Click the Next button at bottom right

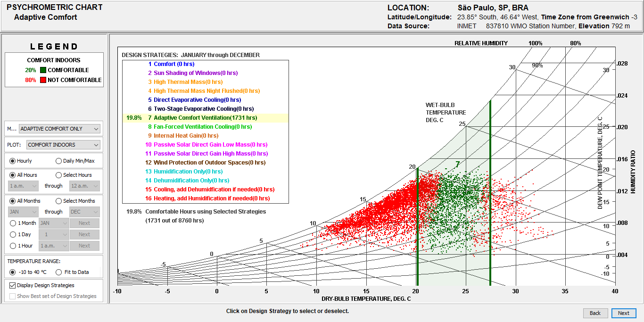coord(623,313)
